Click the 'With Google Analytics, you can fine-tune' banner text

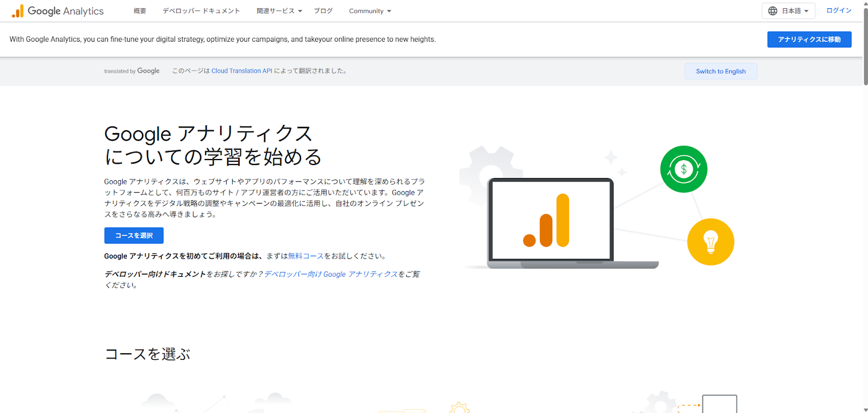(222, 39)
